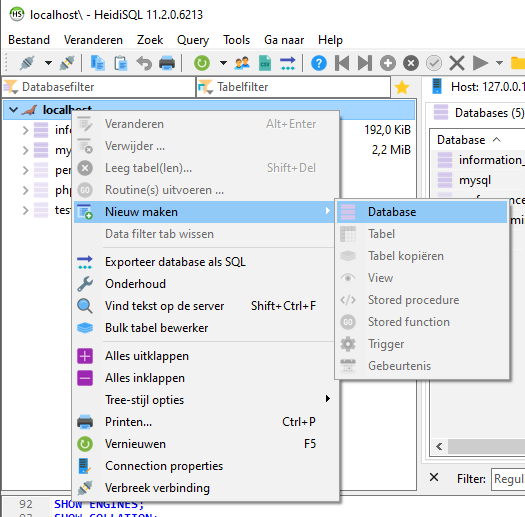Click the Cancel editing X toolbar icon
This screenshot has height=517, width=525.
pos(457,63)
